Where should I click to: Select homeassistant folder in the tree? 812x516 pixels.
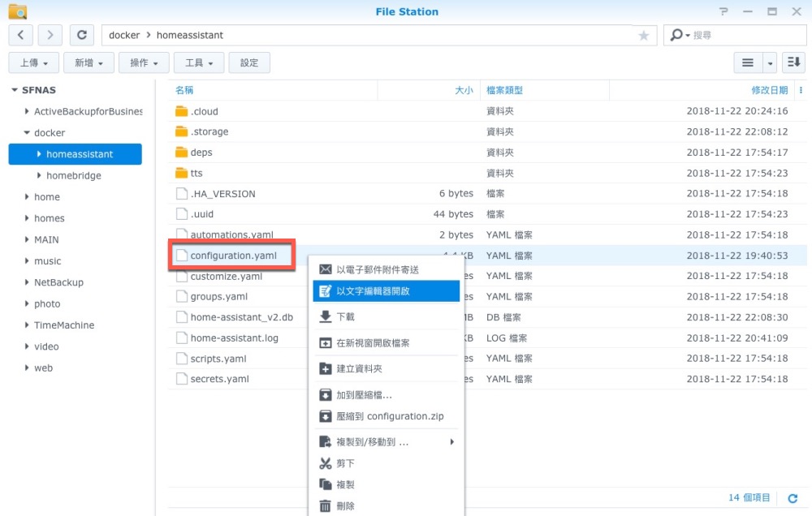coord(75,154)
